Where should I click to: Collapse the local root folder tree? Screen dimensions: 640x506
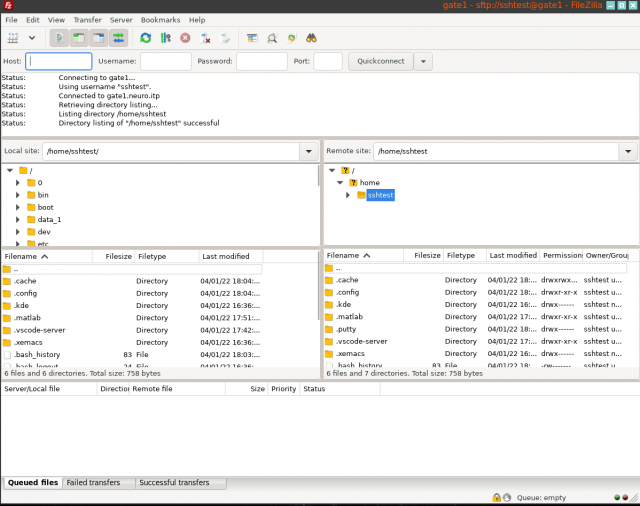click(10, 171)
